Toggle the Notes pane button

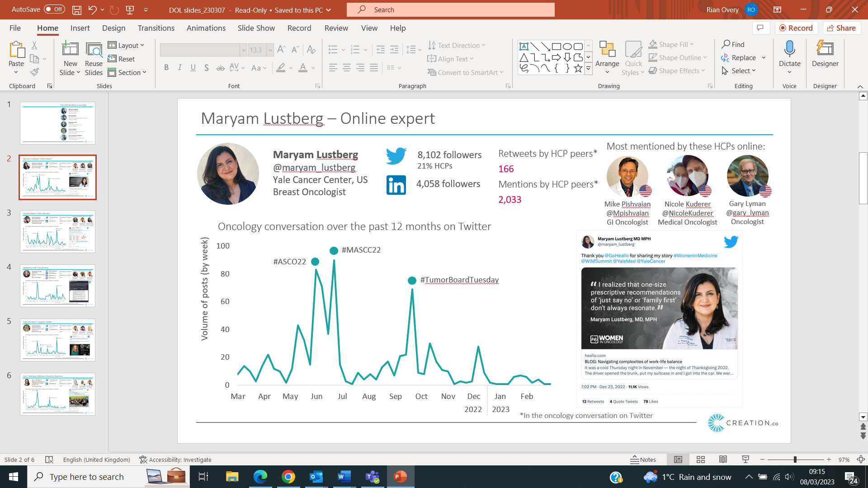pos(643,460)
